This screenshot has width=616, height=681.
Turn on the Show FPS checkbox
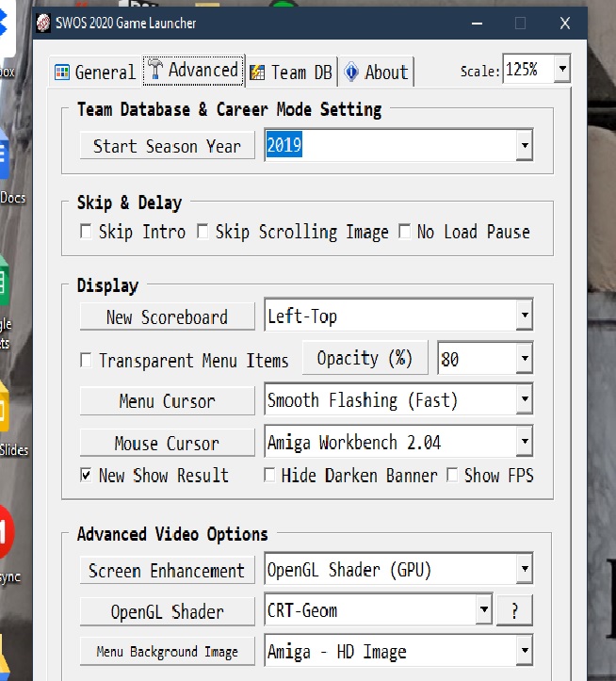click(452, 475)
